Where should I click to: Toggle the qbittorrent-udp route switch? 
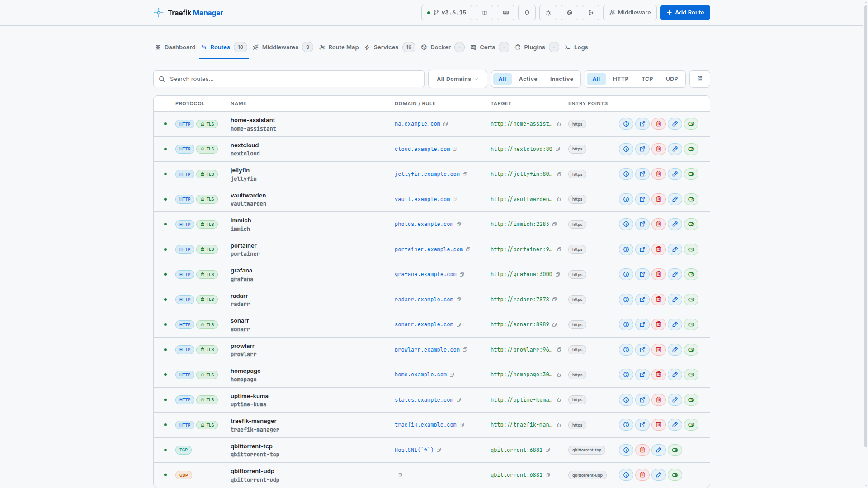(x=675, y=475)
